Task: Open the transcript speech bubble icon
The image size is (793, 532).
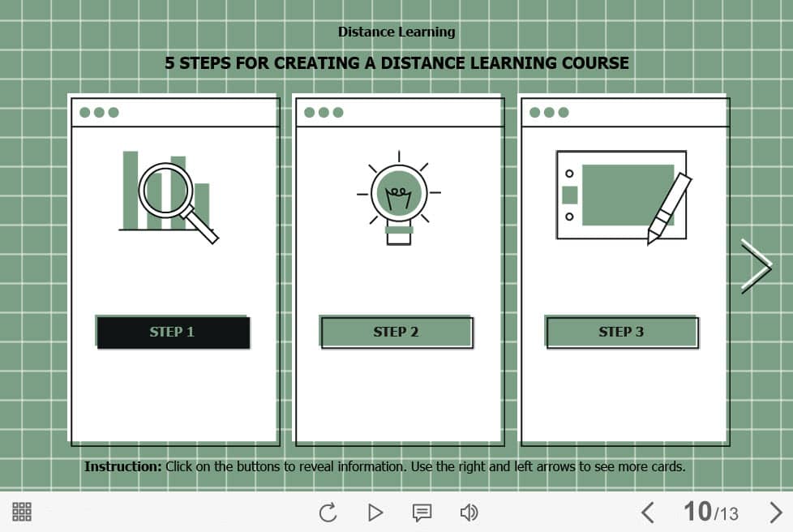Action: pos(422,513)
